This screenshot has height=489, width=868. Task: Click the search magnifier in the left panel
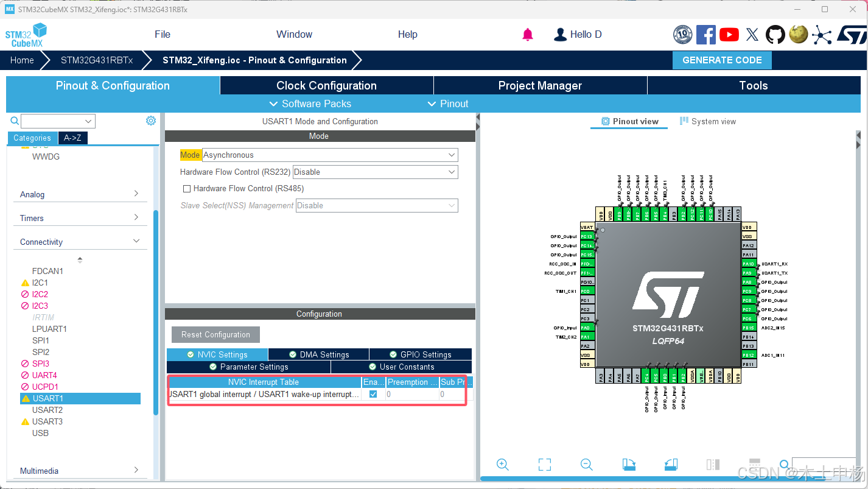15,121
